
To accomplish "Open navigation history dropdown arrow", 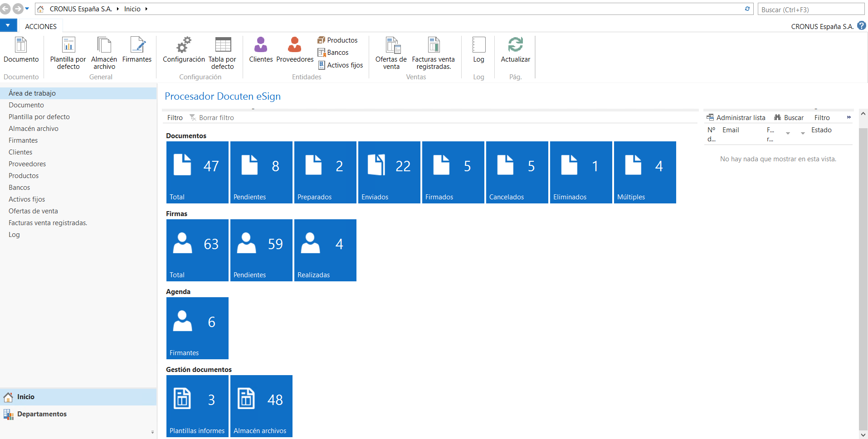I will tap(27, 9).
